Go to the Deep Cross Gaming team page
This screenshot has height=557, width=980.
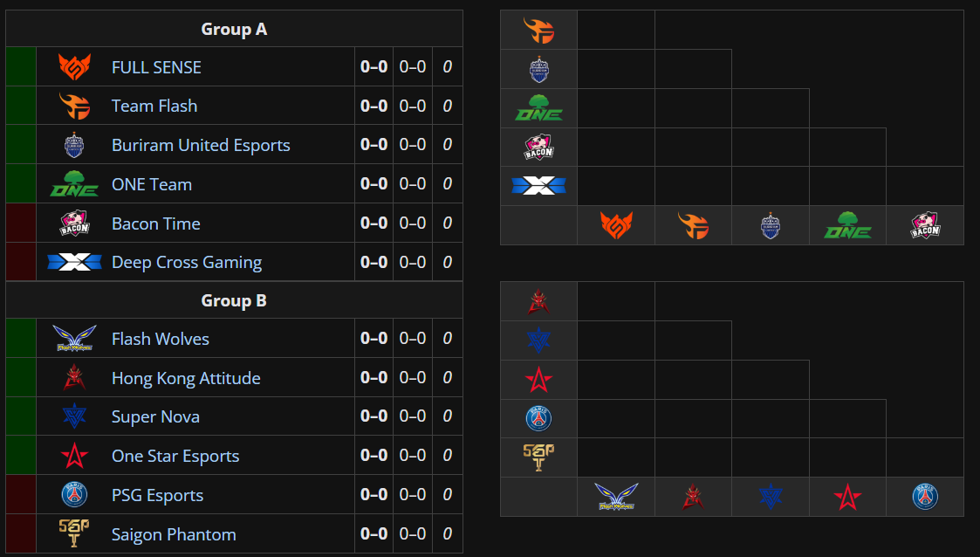pyautogui.click(x=187, y=262)
